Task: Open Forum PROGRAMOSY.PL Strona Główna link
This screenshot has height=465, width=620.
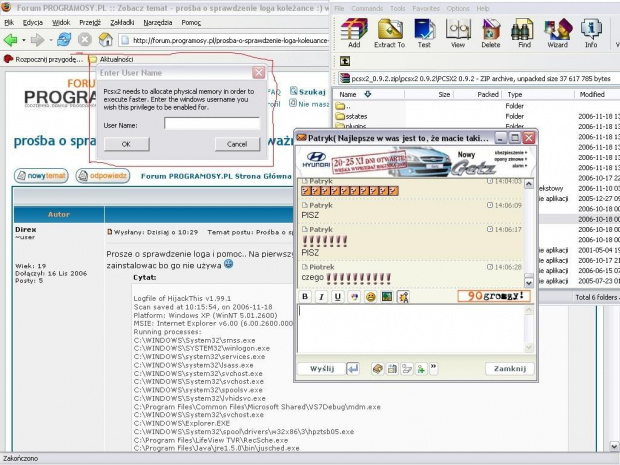Action: (x=216, y=176)
